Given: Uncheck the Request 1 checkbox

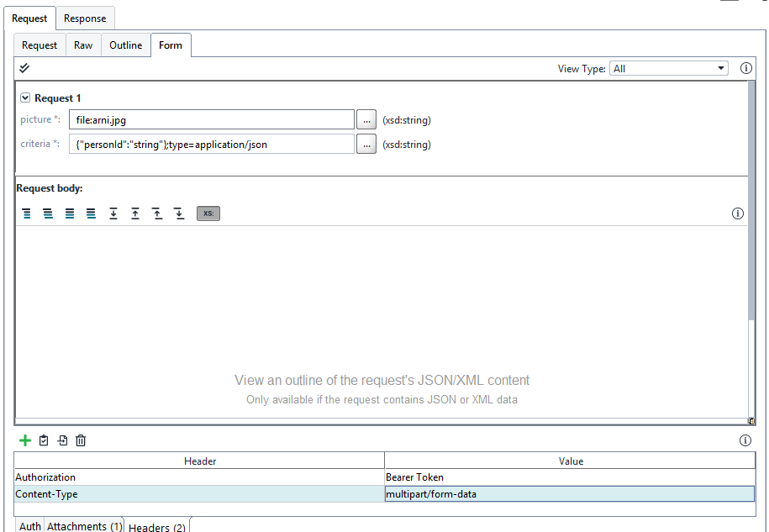Looking at the screenshot, I should point(25,97).
